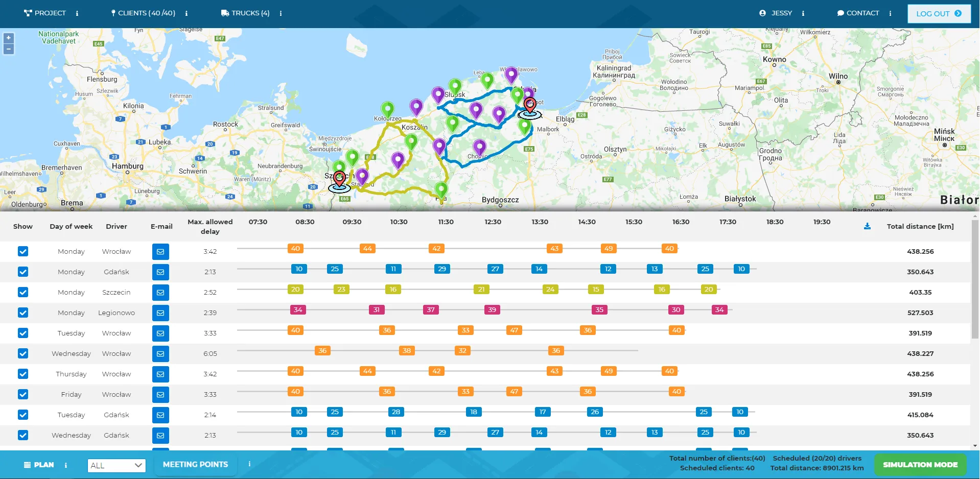The image size is (980, 479).
Task: Open the Trucks (4) menu
Action: click(245, 13)
